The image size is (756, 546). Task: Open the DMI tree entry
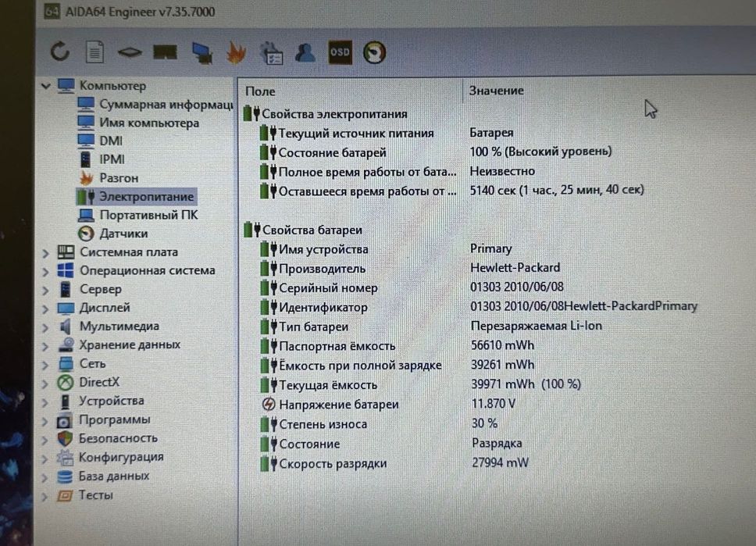click(x=100, y=141)
